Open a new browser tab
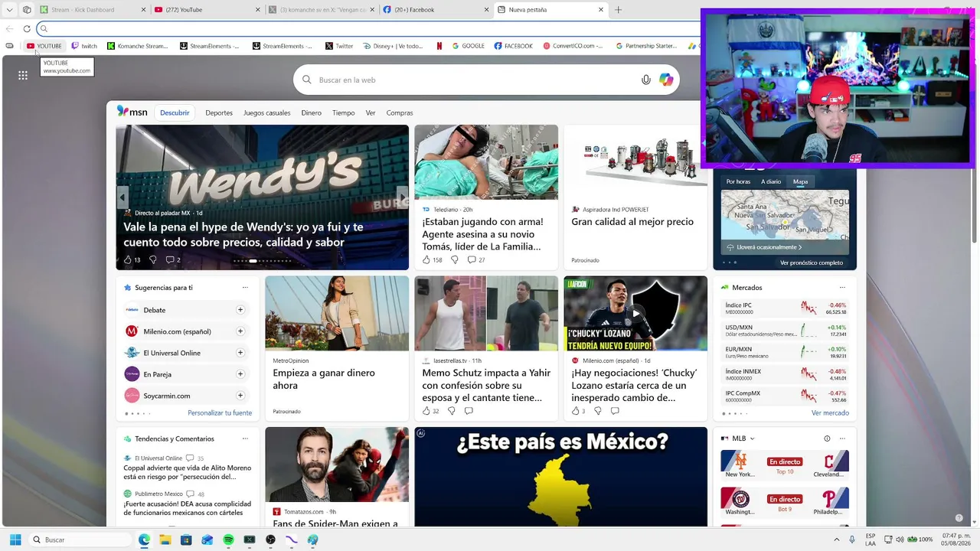Screen dimensions: 980x551 [619, 10]
